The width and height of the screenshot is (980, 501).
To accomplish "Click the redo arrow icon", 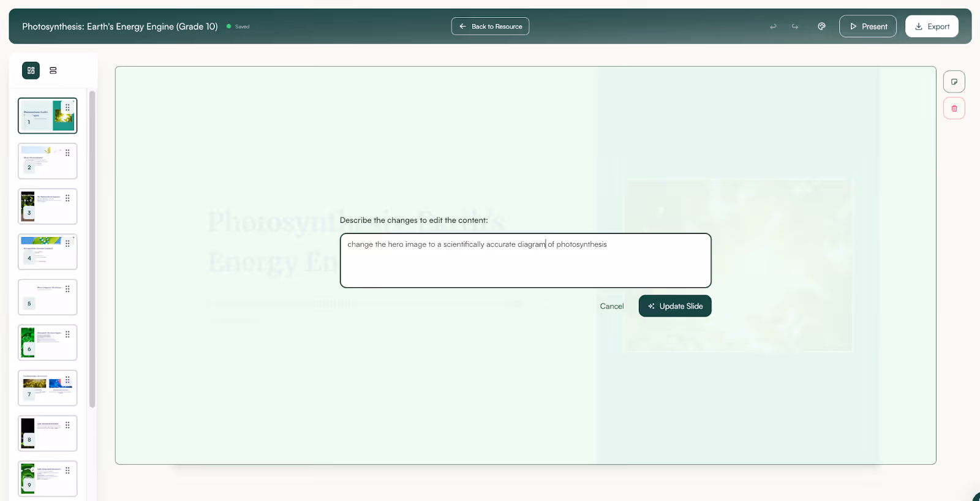I will pyautogui.click(x=795, y=26).
